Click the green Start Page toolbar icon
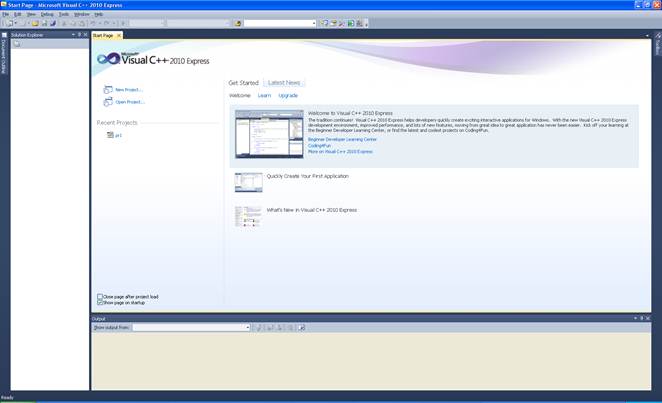 pyautogui.click(x=351, y=23)
